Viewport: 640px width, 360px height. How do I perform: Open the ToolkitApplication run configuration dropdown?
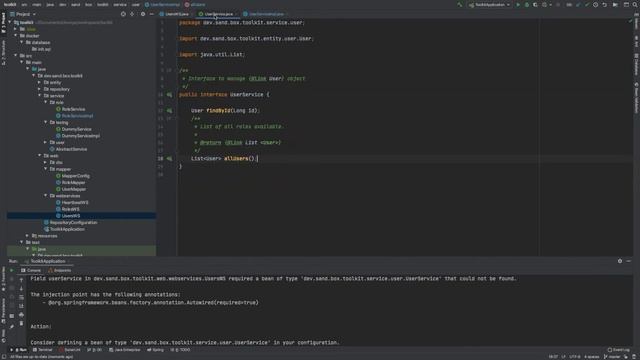(x=489, y=5)
